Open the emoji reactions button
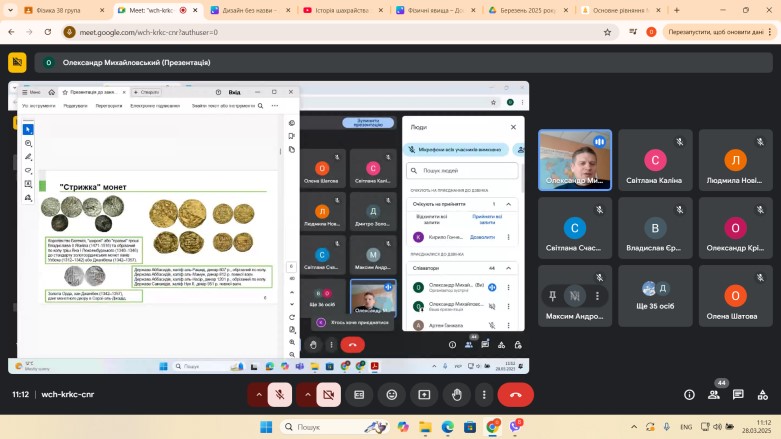This screenshot has width=781, height=439. tap(391, 395)
